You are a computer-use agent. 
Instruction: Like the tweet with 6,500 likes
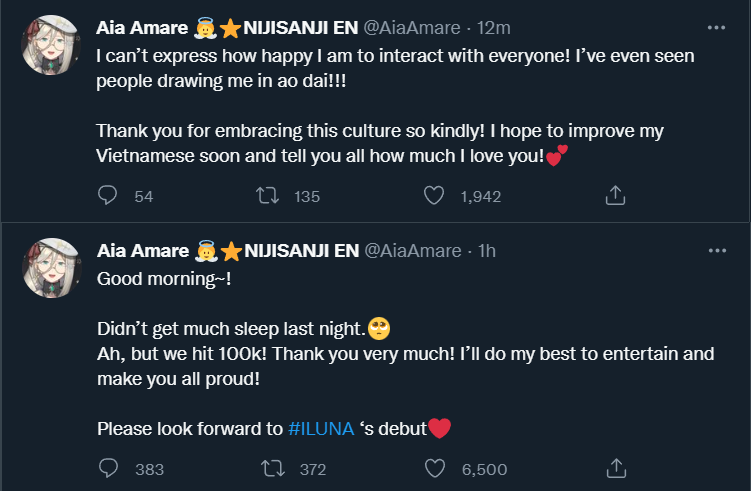click(x=434, y=468)
